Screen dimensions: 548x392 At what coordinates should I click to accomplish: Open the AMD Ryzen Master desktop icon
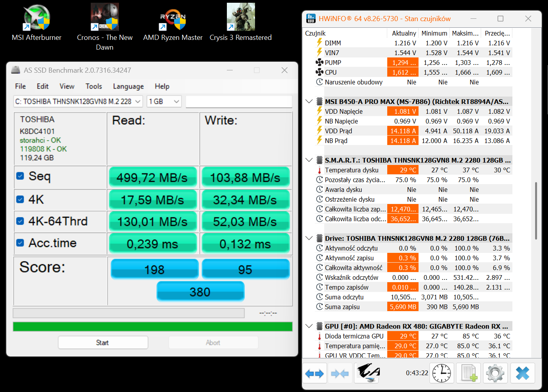172,23
